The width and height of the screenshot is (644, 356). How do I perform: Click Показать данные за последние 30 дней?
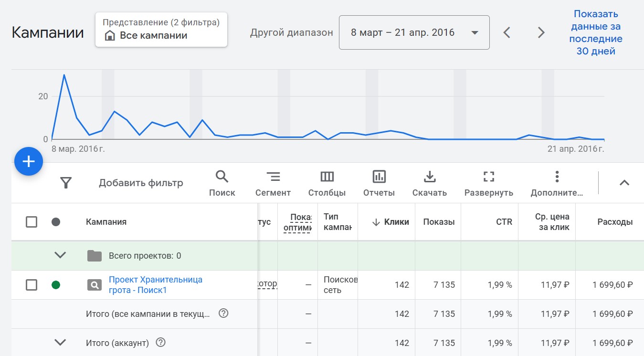coord(596,32)
